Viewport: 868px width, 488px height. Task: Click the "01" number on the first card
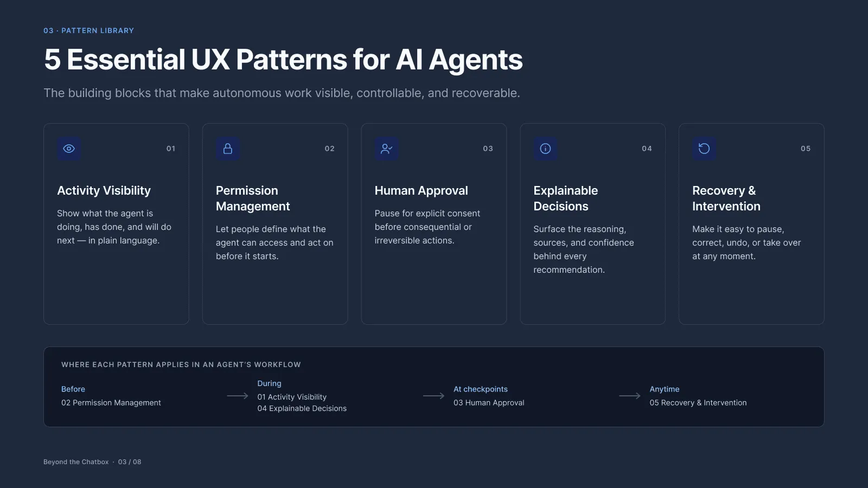[x=171, y=149]
